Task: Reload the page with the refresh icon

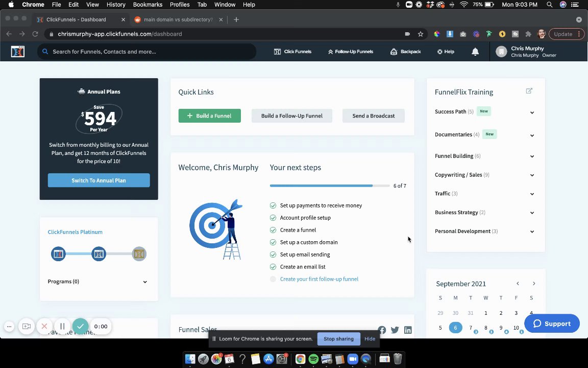Action: coord(35,34)
